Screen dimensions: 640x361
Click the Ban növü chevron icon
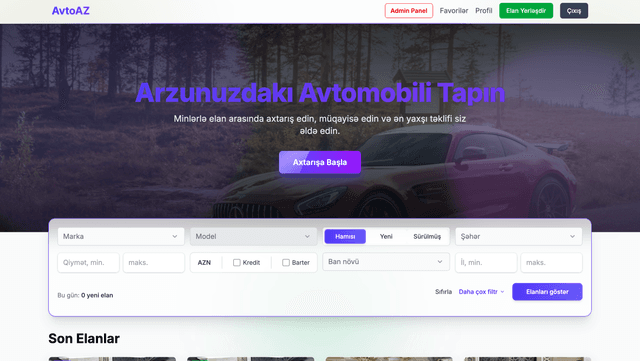coord(440,262)
